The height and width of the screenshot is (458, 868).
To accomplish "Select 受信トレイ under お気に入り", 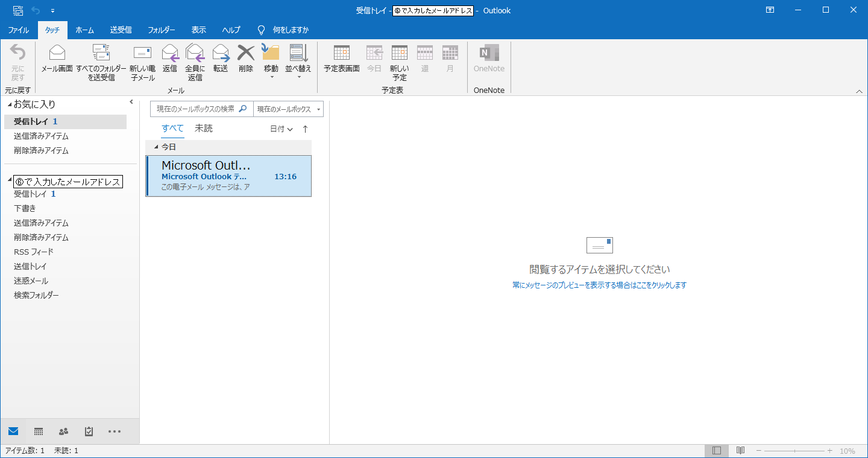I will [x=65, y=122].
